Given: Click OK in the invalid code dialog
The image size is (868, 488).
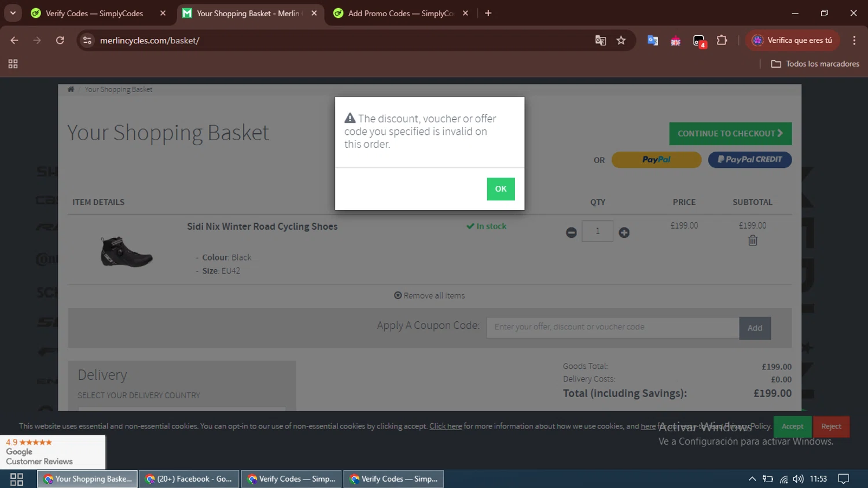Looking at the screenshot, I should coord(501,189).
